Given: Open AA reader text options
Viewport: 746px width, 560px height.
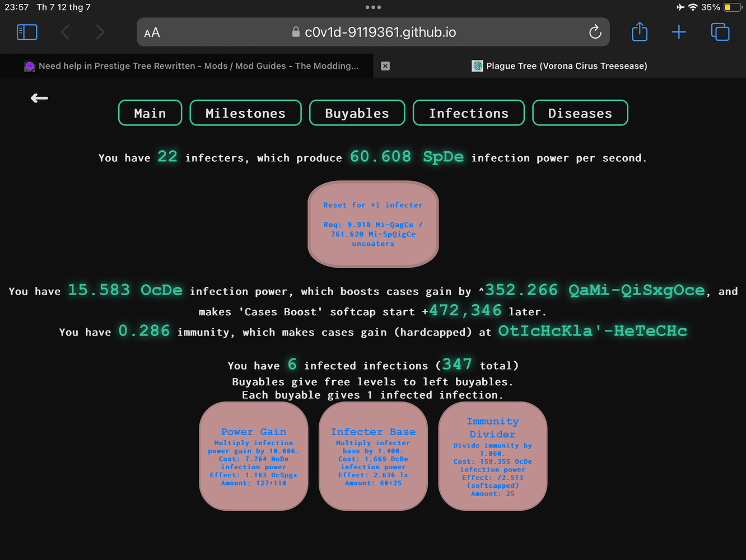Looking at the screenshot, I should pyautogui.click(x=152, y=32).
